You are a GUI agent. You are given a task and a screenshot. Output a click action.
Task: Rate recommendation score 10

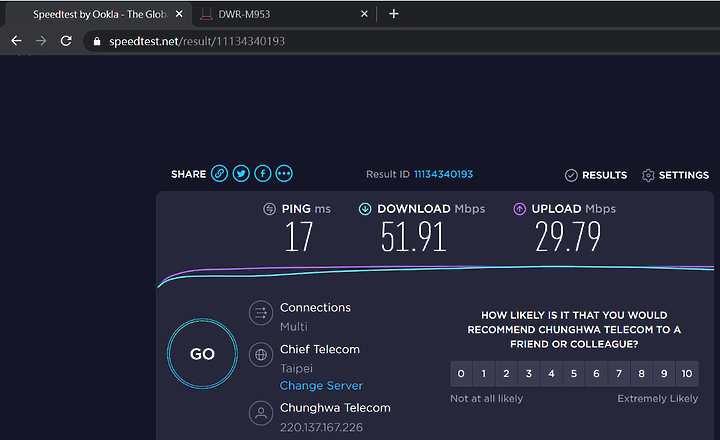pyautogui.click(x=687, y=373)
